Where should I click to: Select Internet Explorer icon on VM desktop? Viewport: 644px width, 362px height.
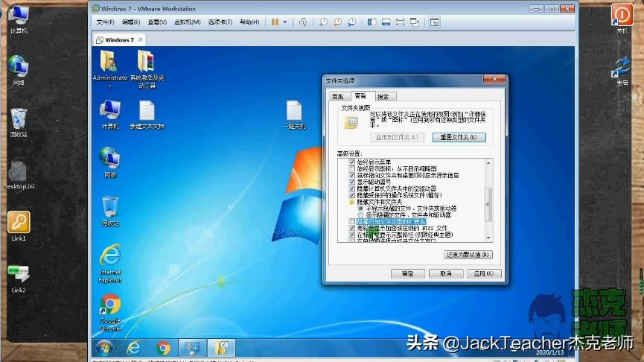pyautogui.click(x=110, y=264)
